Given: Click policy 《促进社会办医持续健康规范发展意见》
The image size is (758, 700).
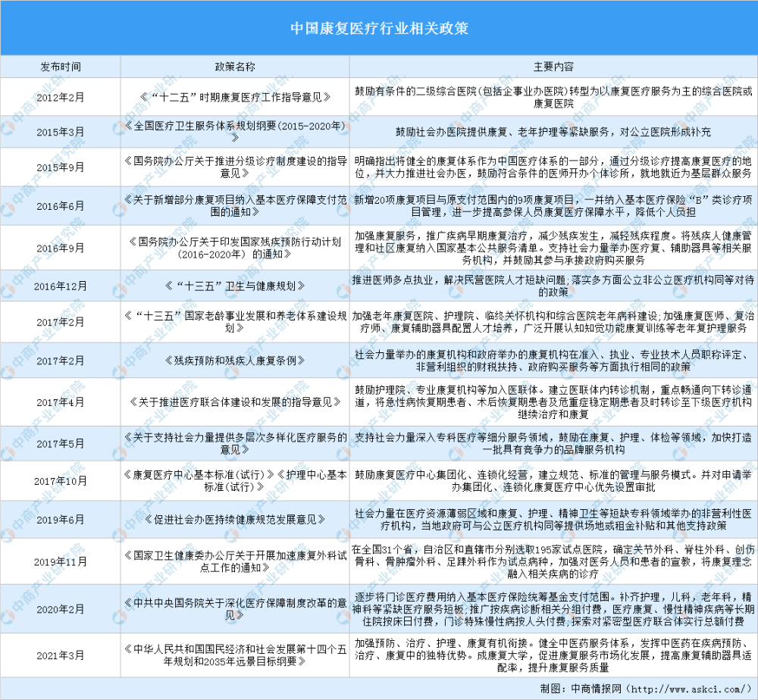Looking at the screenshot, I should [235, 520].
